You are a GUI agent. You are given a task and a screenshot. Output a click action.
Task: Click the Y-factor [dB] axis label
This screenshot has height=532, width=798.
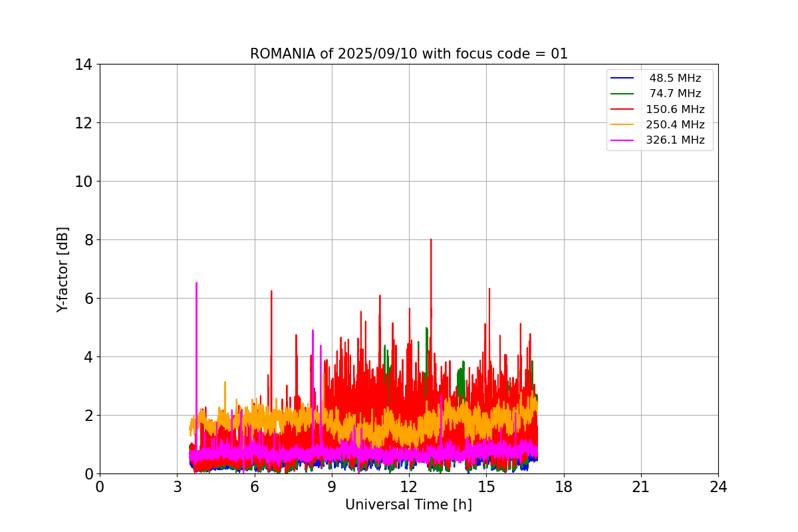coord(63,269)
